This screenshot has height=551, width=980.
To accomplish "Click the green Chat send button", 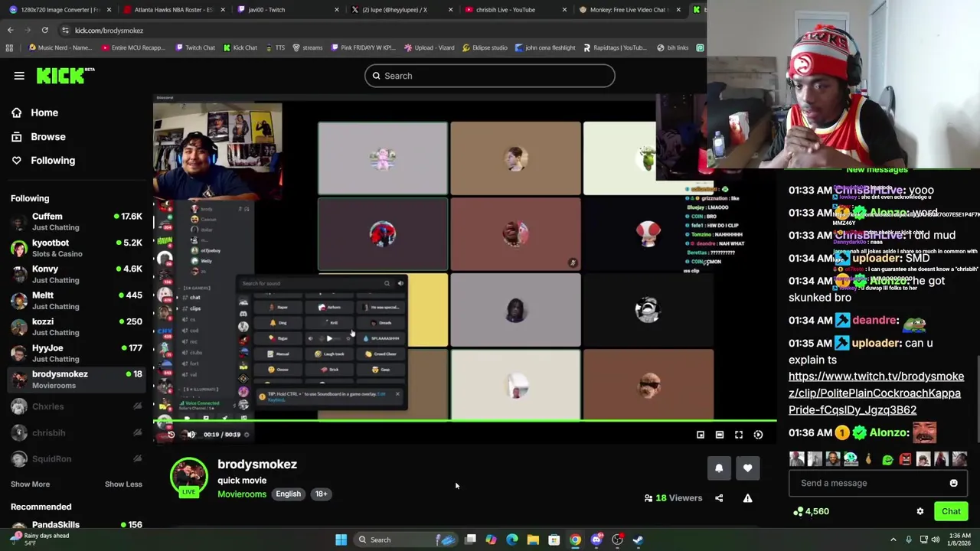I will point(951,511).
